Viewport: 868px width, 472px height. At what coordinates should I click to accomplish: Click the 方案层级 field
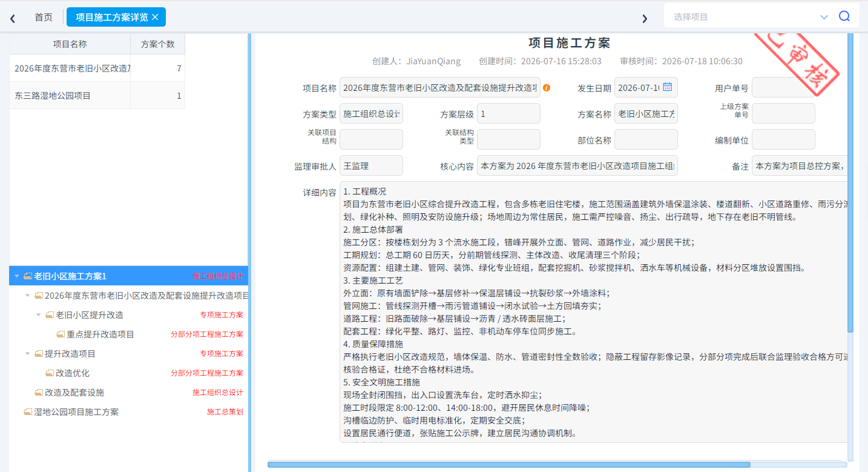click(x=508, y=113)
